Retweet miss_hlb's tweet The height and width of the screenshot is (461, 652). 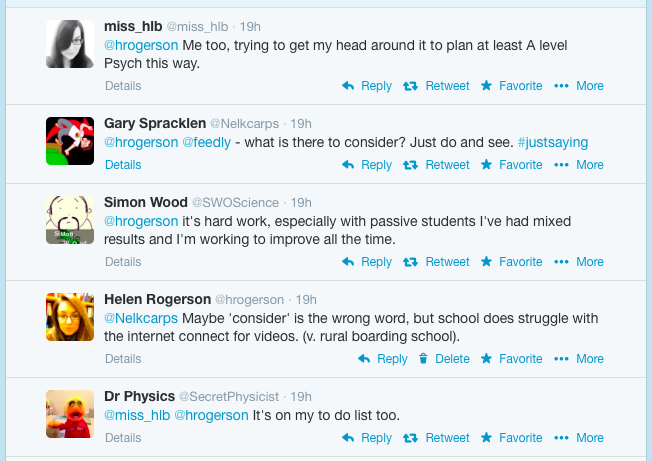pyautogui.click(x=436, y=86)
